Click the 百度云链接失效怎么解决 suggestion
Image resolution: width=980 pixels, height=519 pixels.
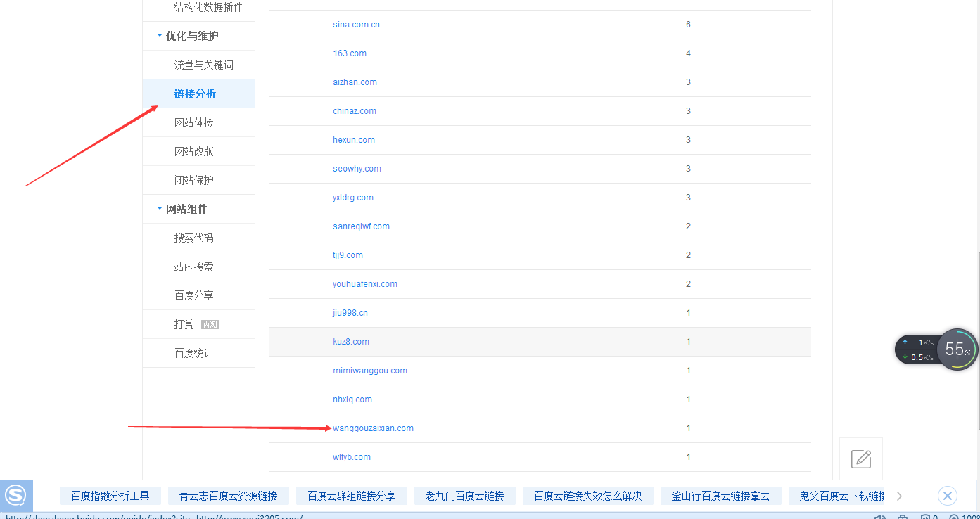587,496
